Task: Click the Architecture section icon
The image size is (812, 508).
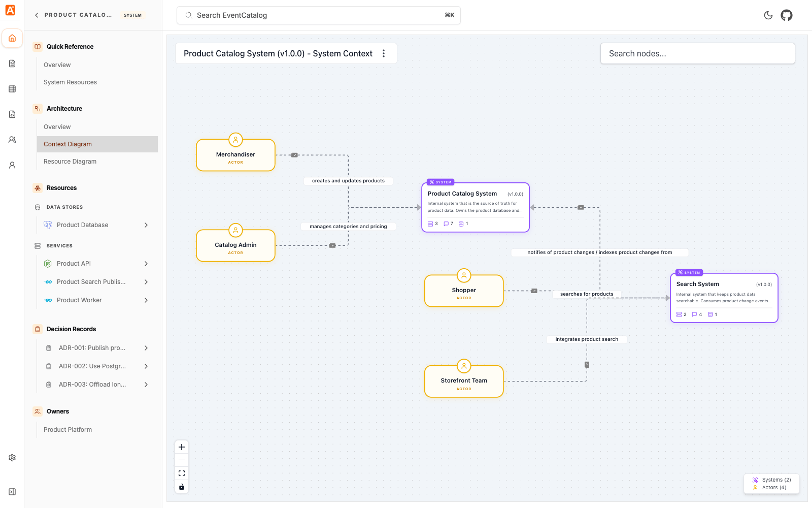Action: (x=38, y=109)
